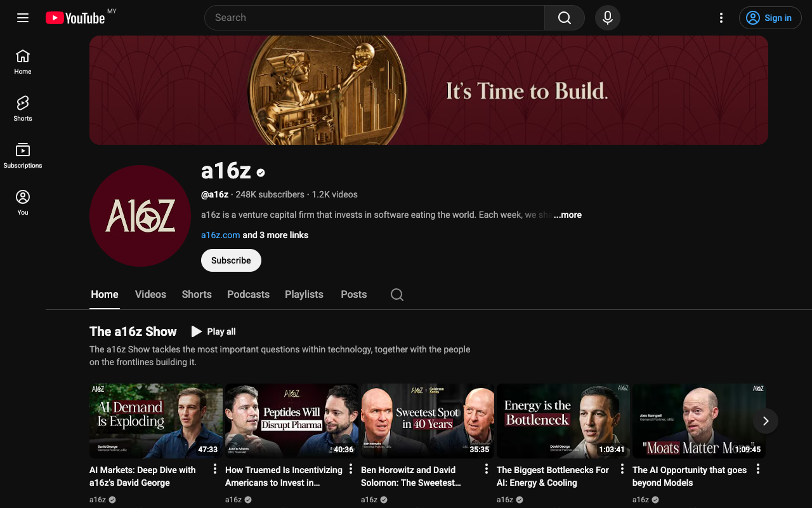
Task: Show next videos with right chevron
Action: pyautogui.click(x=766, y=421)
